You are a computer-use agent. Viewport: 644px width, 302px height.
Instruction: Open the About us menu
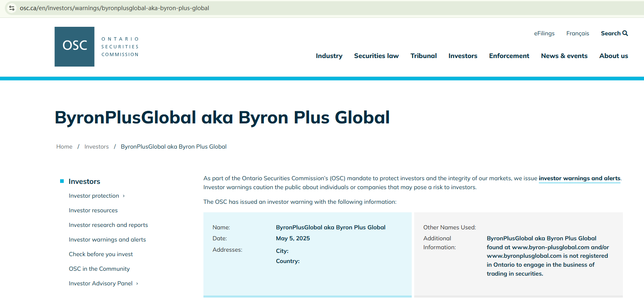coord(613,56)
